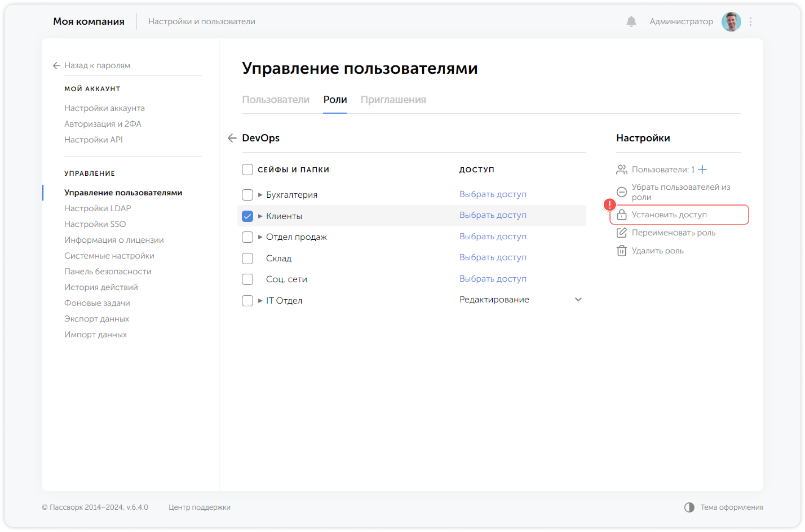Viewport: 805px width, 532px height.
Task: Click the three-dot menu next to Администратор
Action: 751,22
